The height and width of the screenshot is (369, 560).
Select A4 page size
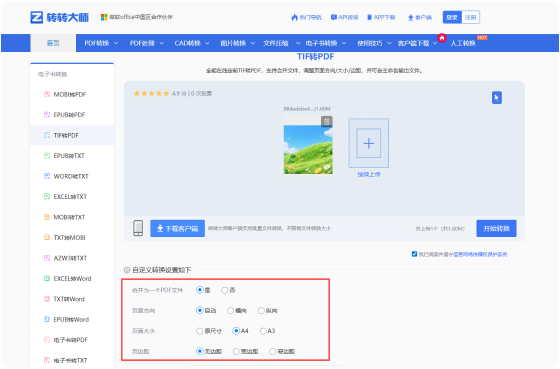[236, 331]
